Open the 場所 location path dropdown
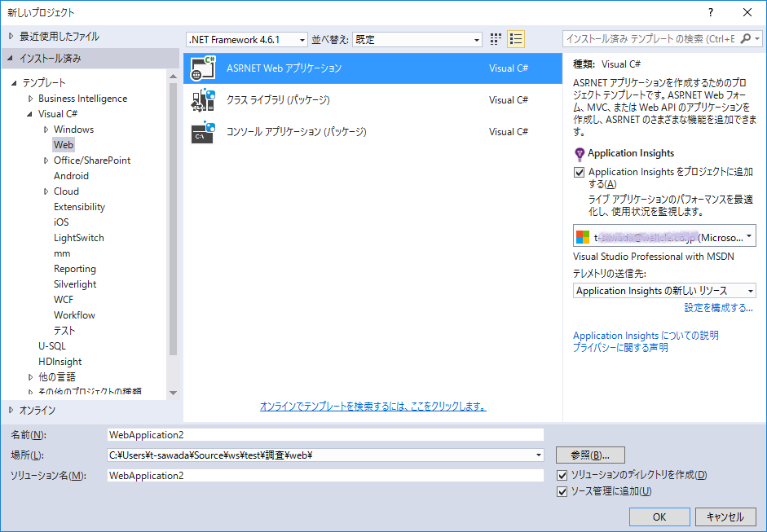 pos(538,455)
